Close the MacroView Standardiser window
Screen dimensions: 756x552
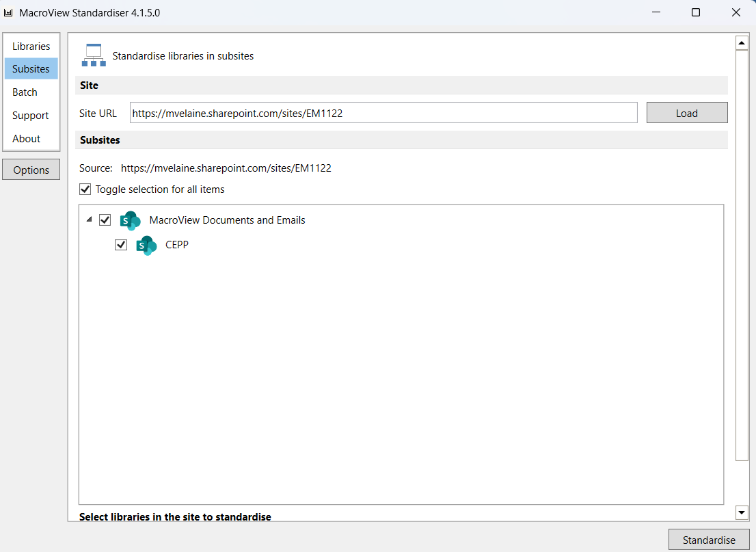tap(735, 12)
